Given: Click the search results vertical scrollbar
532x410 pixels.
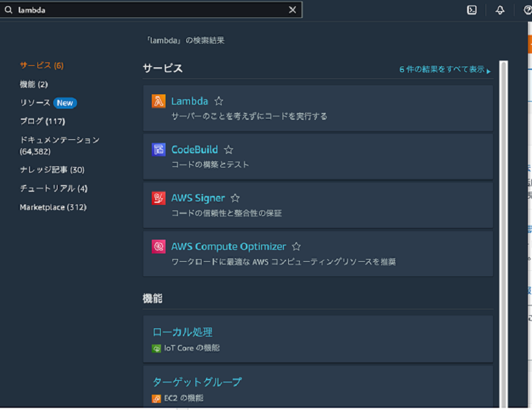Looking at the screenshot, I should [504, 234].
